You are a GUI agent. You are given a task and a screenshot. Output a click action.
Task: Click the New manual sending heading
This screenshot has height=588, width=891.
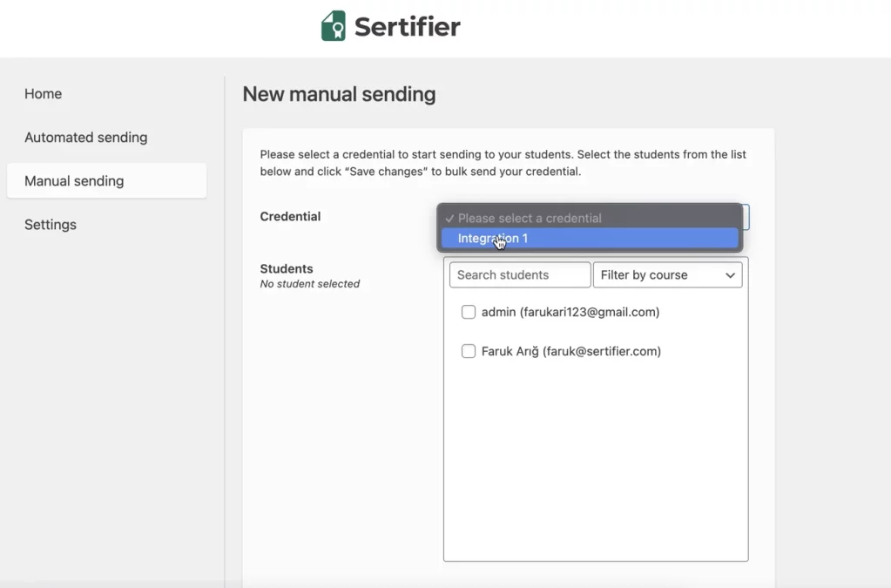tap(339, 94)
